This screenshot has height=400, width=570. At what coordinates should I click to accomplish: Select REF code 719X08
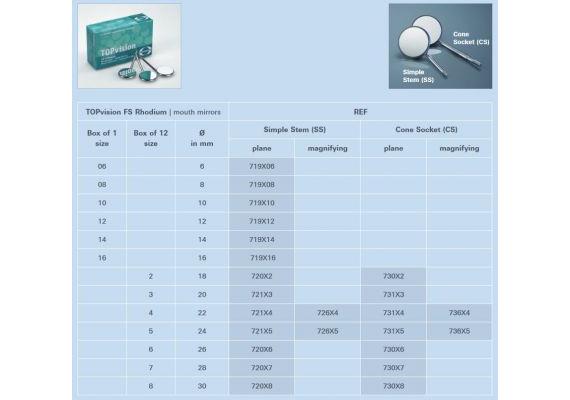click(x=261, y=185)
